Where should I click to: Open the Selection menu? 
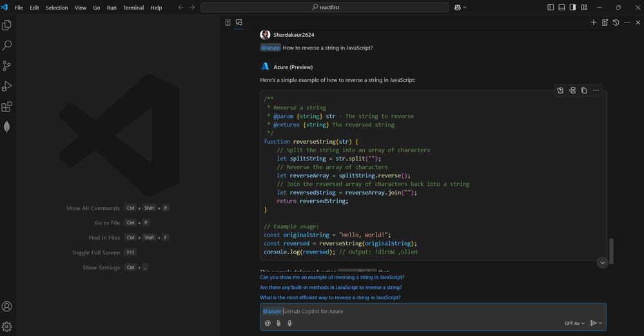pos(57,7)
